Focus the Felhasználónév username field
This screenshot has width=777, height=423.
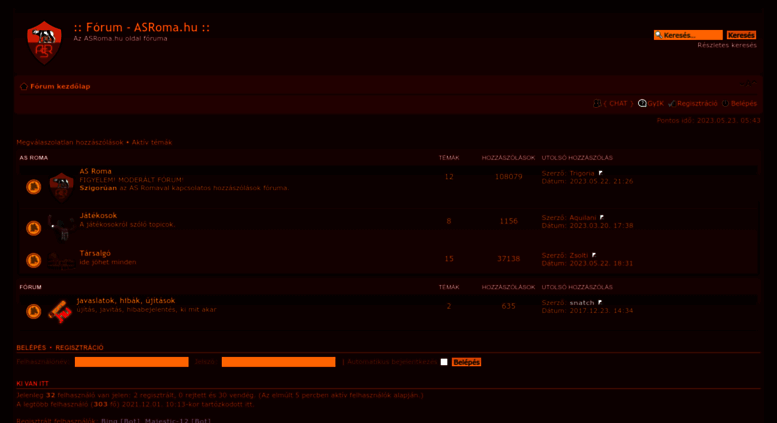coord(132,362)
